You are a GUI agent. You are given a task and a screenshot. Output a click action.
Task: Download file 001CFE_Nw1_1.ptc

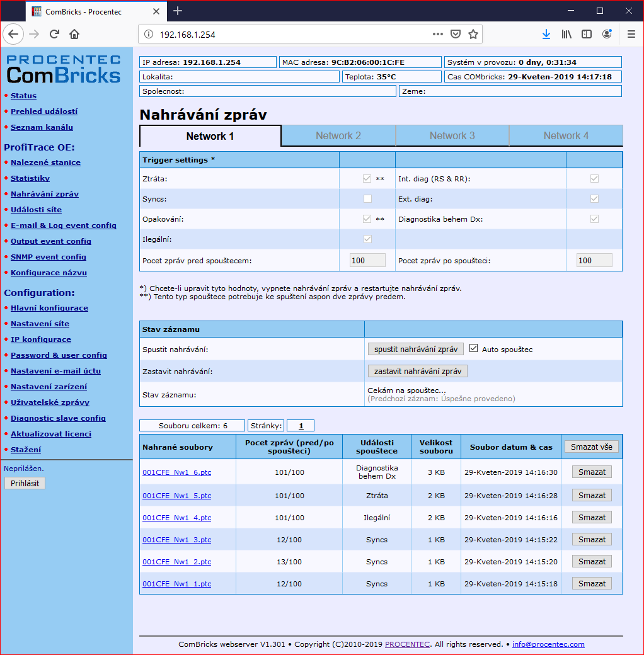[x=177, y=584]
